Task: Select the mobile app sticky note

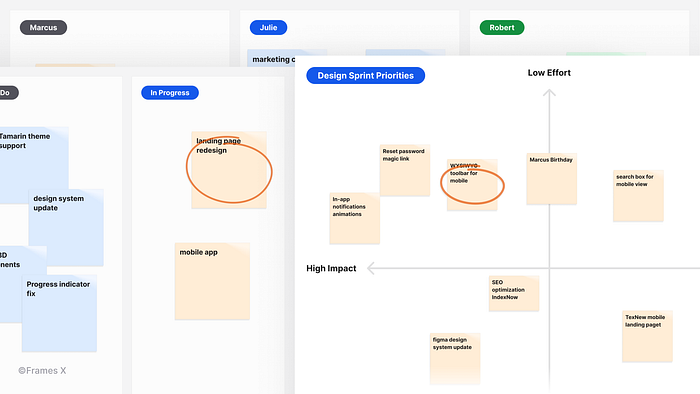Action: pos(212,281)
